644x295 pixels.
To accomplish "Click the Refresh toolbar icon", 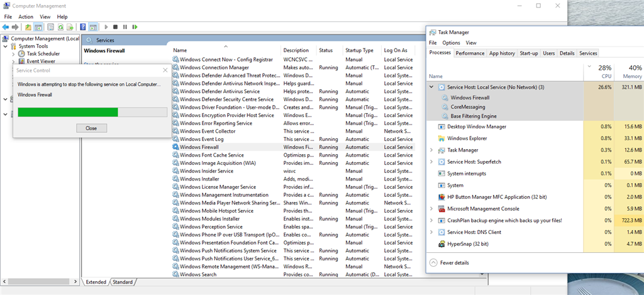I will point(60,27).
